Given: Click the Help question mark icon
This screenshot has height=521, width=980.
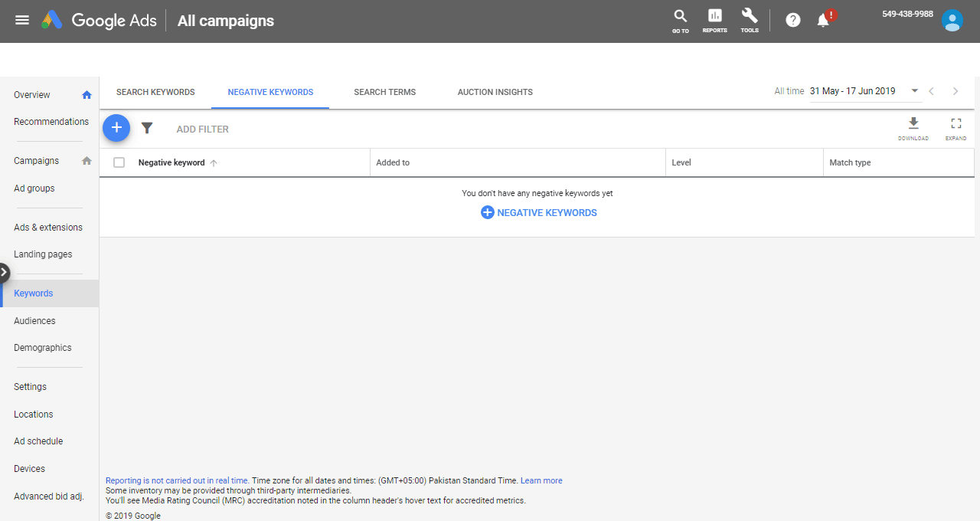Looking at the screenshot, I should [793, 21].
